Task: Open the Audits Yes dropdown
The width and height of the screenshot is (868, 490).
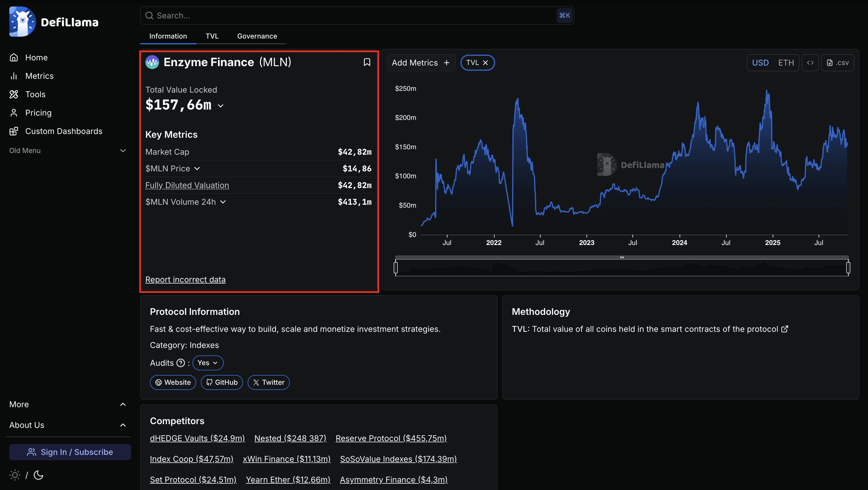Action: pos(208,363)
